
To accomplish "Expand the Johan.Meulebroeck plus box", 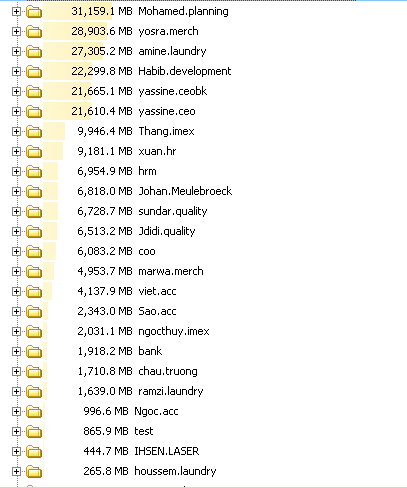I will pos(16,192).
